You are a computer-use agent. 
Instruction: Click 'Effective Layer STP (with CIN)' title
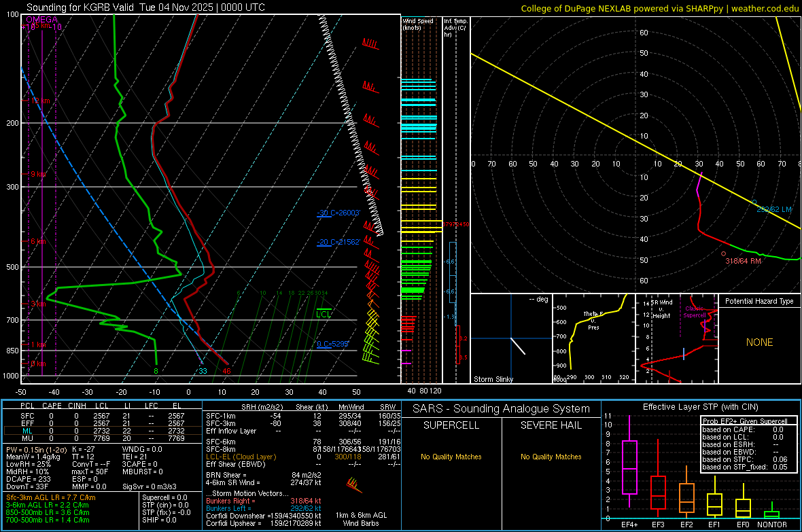[x=700, y=407]
